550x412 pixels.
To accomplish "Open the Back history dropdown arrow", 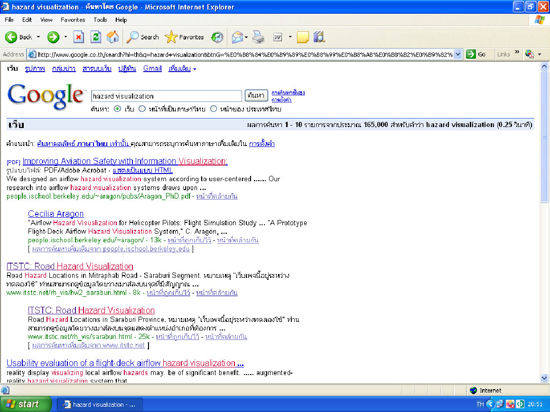I will tap(38, 37).
